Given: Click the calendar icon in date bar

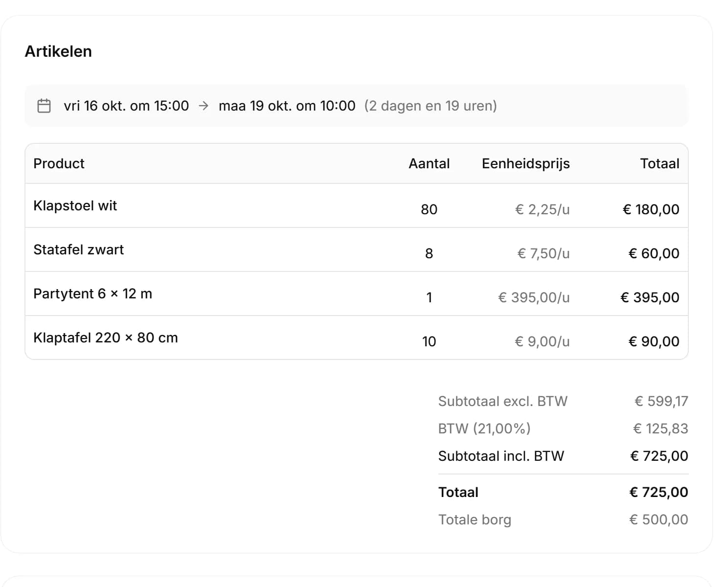Looking at the screenshot, I should click(44, 106).
